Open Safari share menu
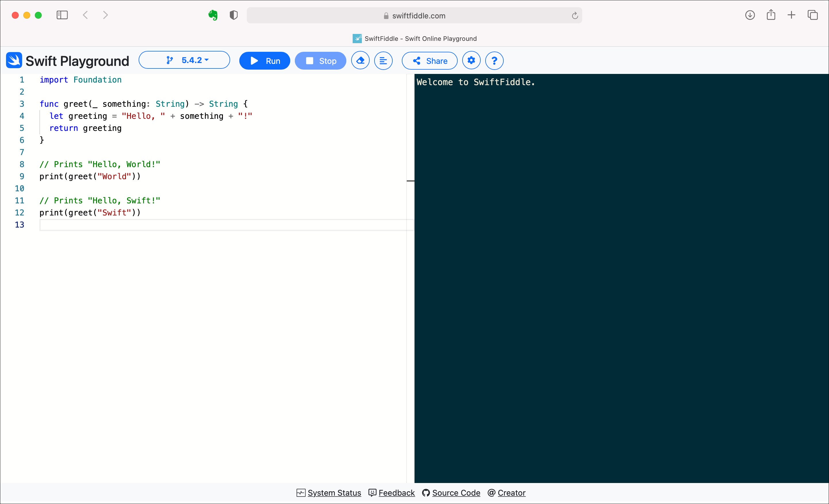 771,15
